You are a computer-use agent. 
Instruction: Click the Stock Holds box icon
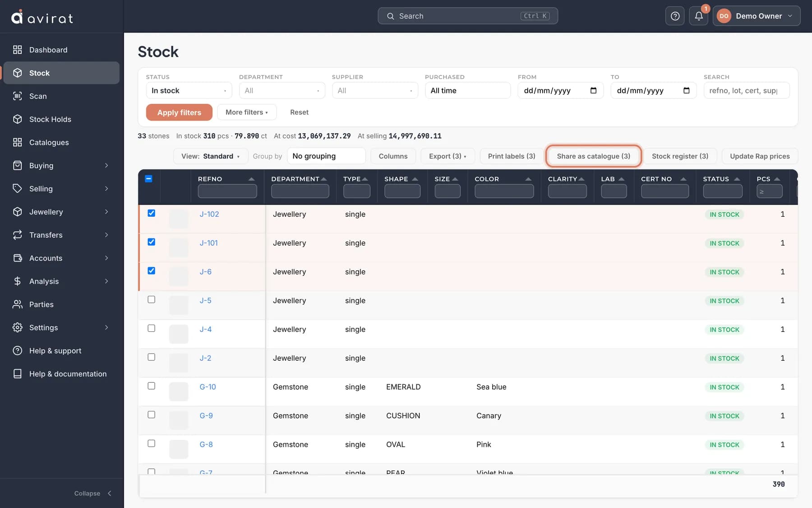(17, 119)
